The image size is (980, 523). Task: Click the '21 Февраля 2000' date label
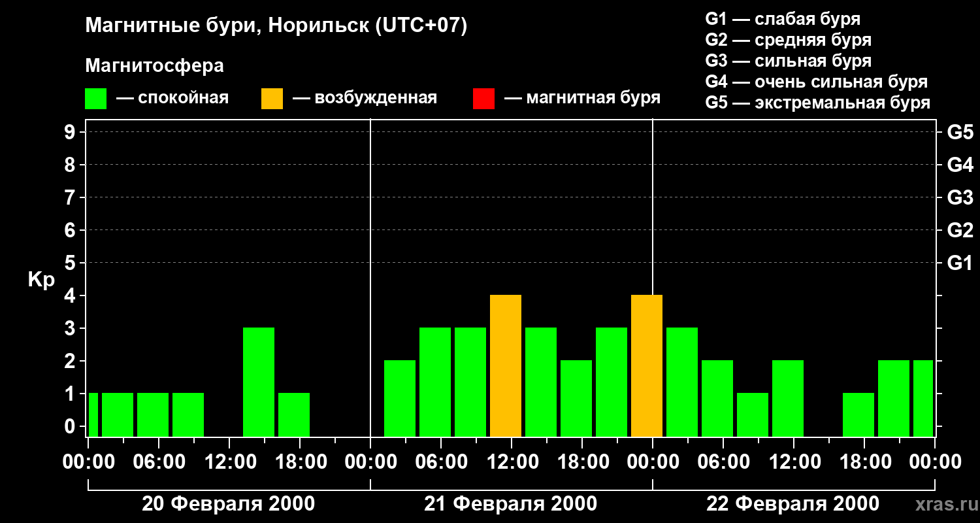pos(511,504)
